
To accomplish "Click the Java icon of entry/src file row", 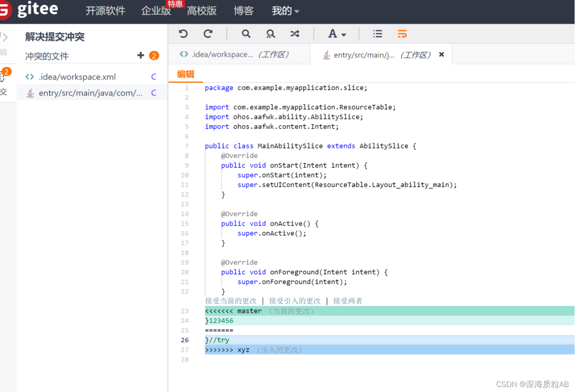I will pyautogui.click(x=30, y=93).
